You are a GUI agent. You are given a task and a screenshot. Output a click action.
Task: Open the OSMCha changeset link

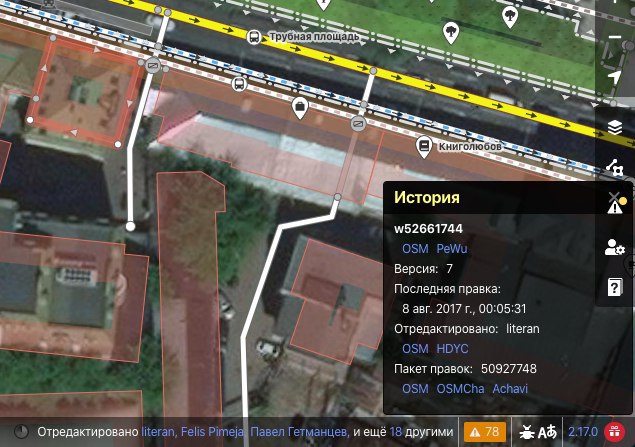click(x=460, y=389)
